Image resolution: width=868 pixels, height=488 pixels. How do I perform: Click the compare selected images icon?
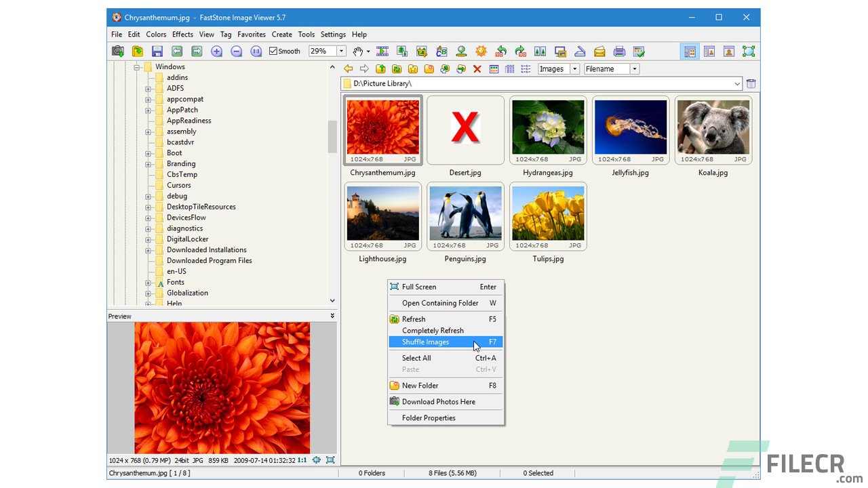(540, 51)
